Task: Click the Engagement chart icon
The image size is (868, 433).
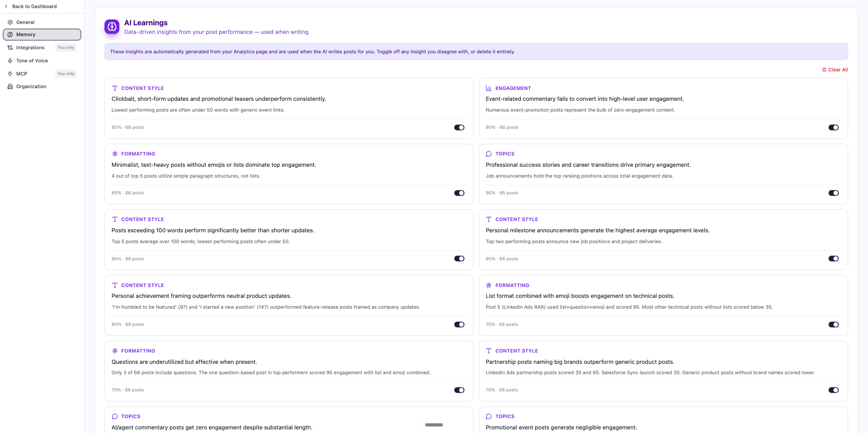Action: pyautogui.click(x=489, y=88)
